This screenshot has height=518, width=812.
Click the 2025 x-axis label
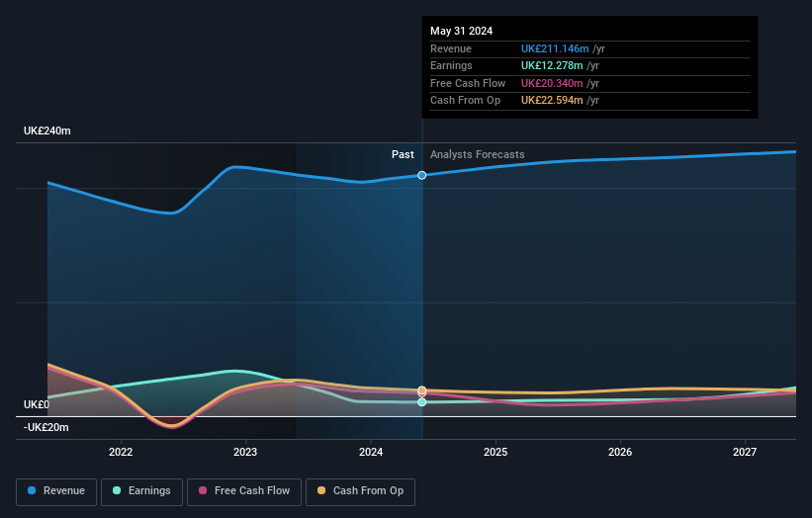coord(496,452)
